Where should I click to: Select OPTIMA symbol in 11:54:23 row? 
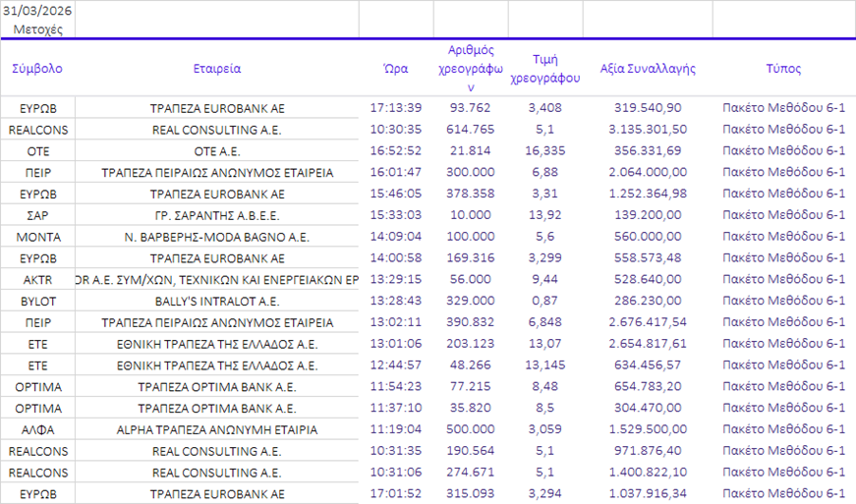(x=37, y=387)
